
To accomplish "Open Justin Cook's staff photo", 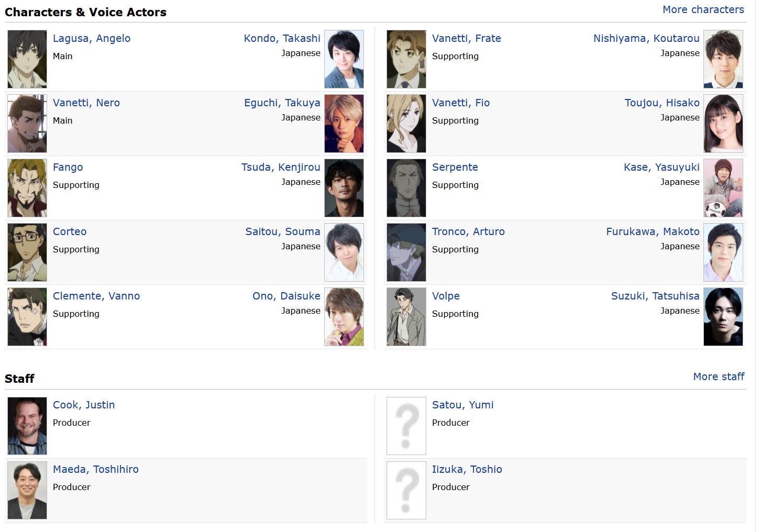I will pyautogui.click(x=27, y=426).
